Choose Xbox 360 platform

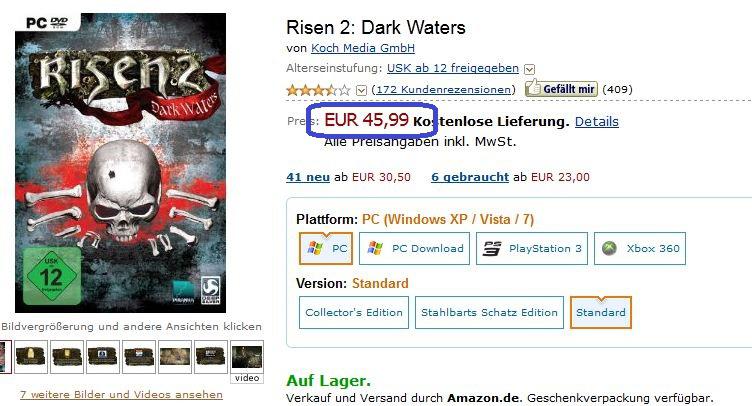[x=640, y=248]
